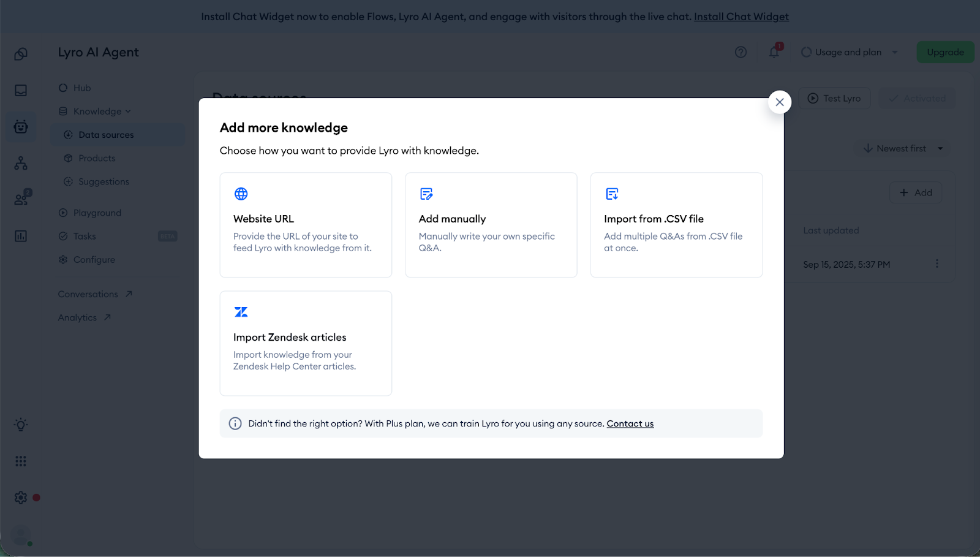The height and width of the screenshot is (557, 980).
Task: Choose the Website URL knowledge option
Action: click(x=306, y=225)
